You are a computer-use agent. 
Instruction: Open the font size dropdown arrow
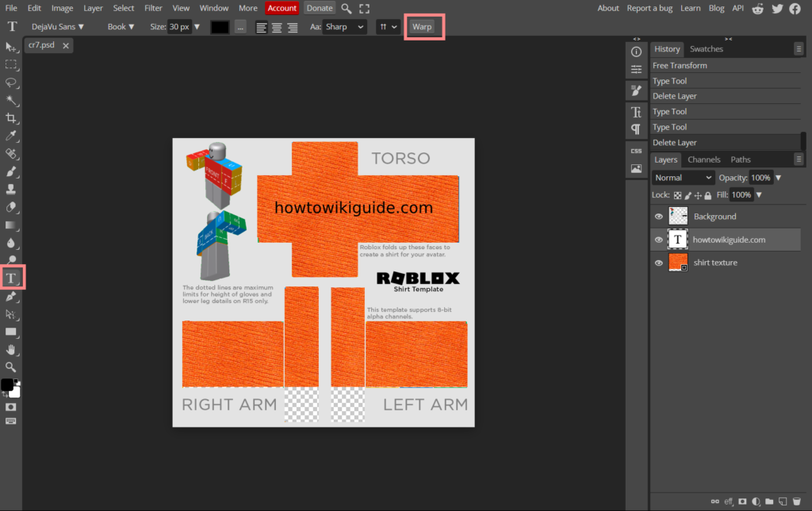pos(197,27)
